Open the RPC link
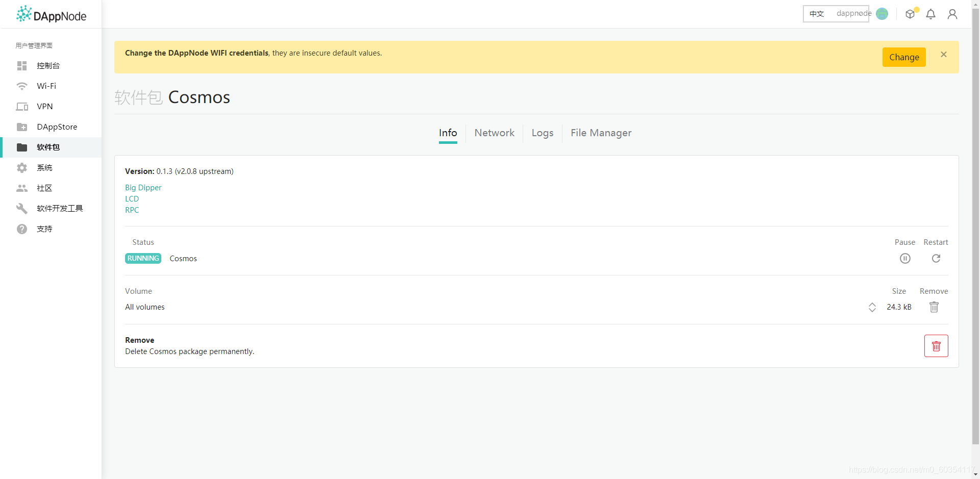The width and height of the screenshot is (980, 479). pos(132,210)
